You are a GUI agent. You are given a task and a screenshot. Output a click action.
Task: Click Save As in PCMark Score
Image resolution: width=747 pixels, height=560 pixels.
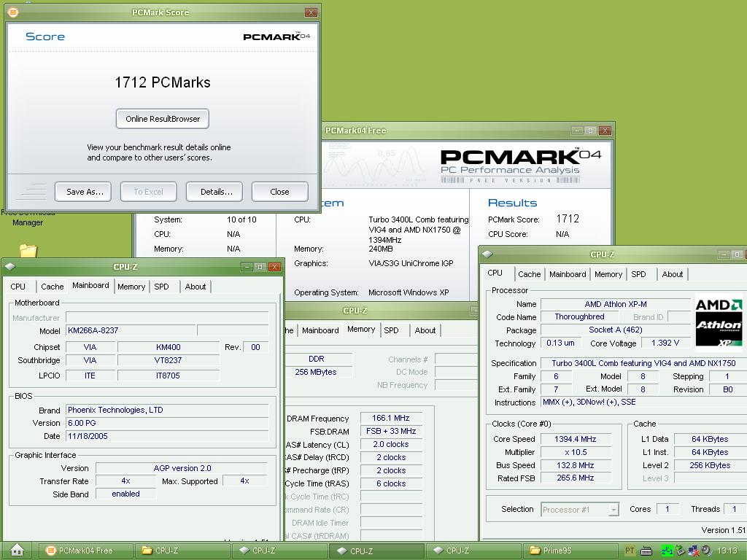83,192
